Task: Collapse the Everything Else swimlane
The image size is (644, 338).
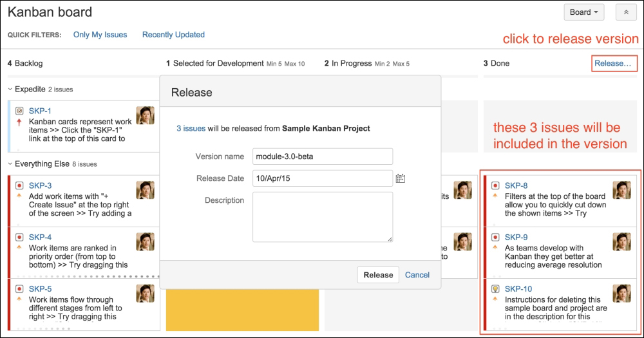Action: [x=10, y=164]
